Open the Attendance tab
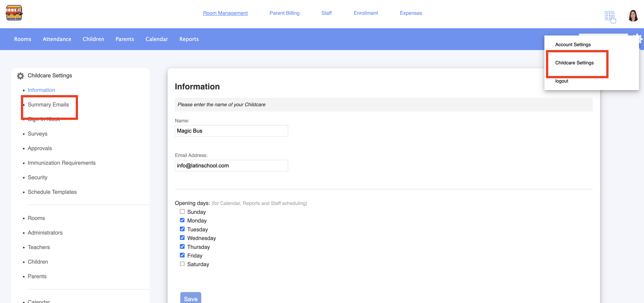644x303 pixels. (57, 39)
